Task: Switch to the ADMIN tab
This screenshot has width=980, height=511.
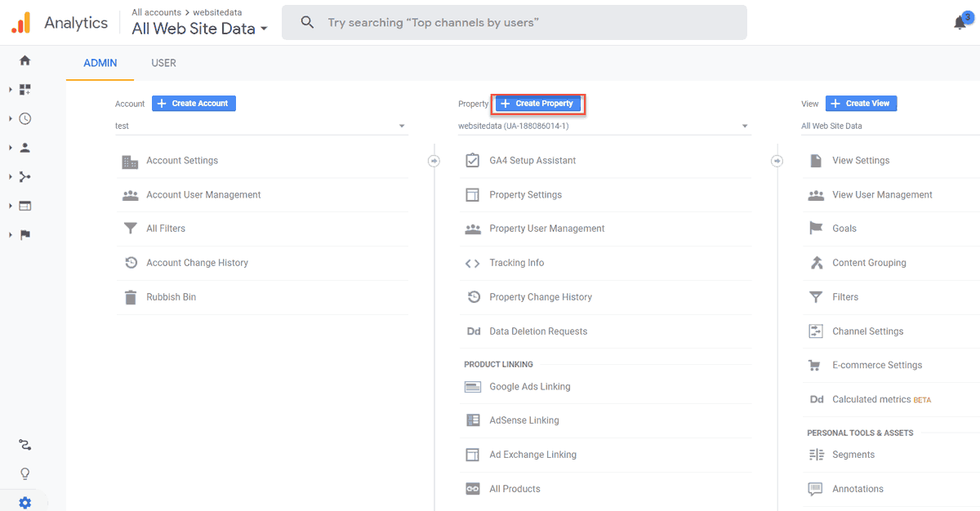Action: coord(100,63)
